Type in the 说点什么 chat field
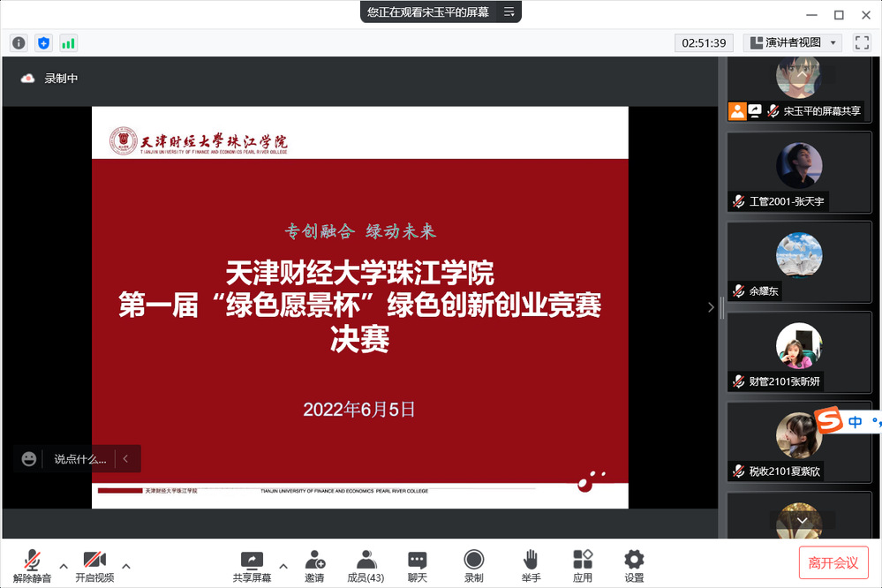 pos(79,459)
